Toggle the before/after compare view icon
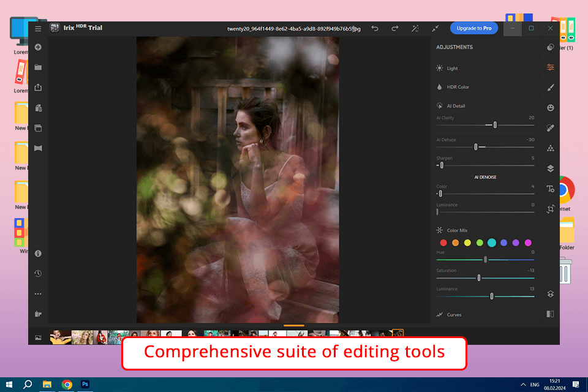 (550, 314)
